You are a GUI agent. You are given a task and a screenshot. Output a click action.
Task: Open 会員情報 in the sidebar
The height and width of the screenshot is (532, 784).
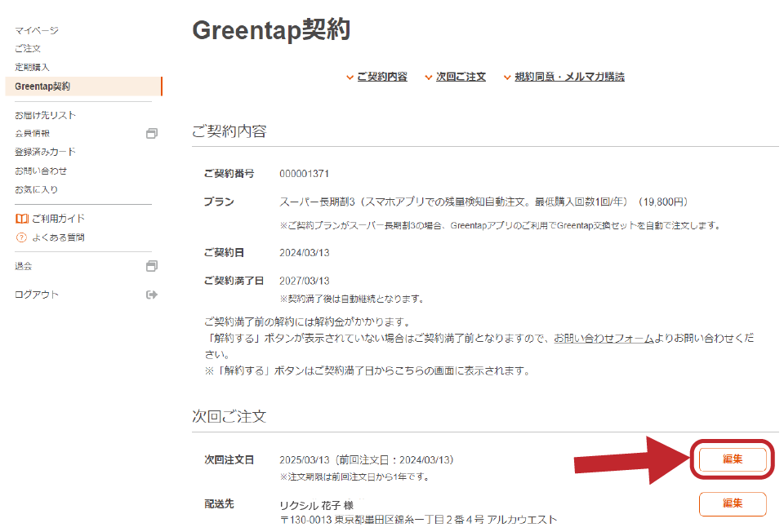(x=32, y=133)
